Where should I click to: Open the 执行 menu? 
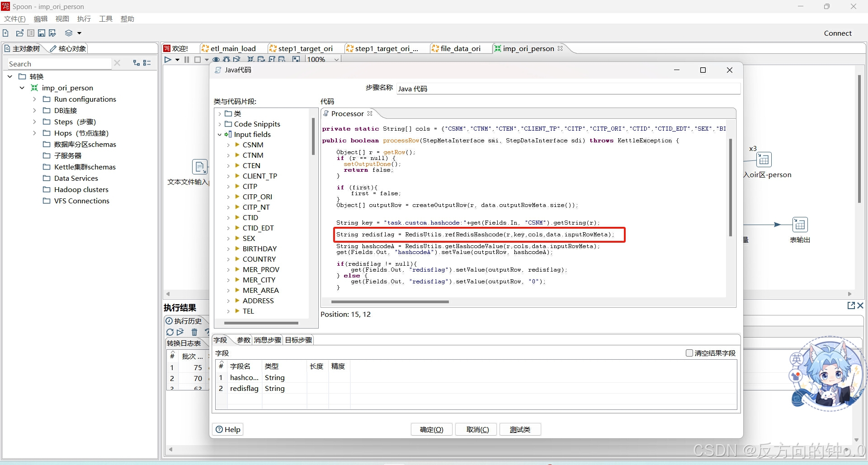84,19
